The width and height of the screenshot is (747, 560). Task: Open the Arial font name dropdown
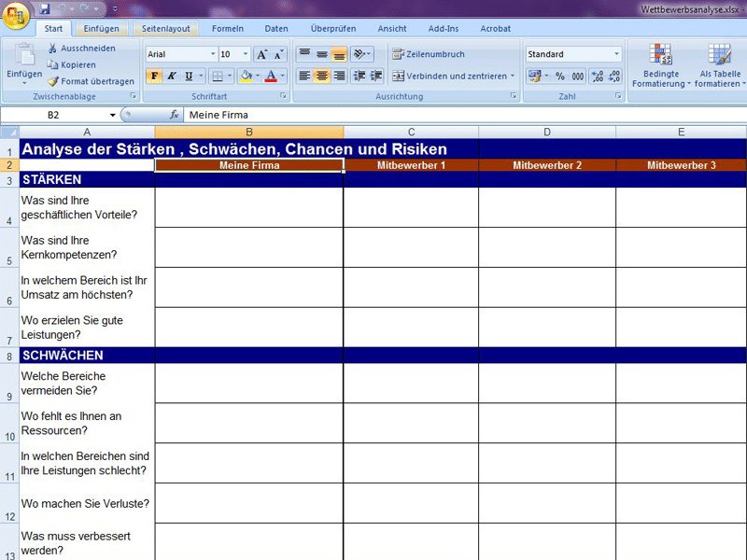213,54
